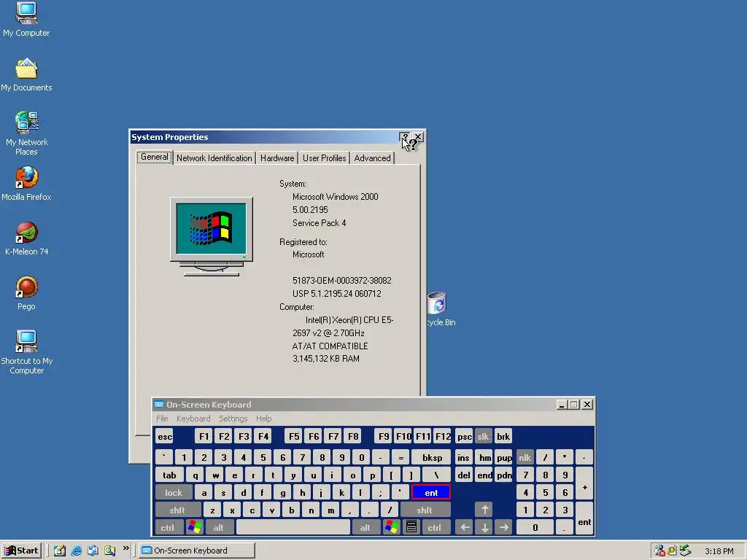Select the Pego desktop shortcut
Image resolution: width=747 pixels, height=560 pixels.
pos(26,293)
